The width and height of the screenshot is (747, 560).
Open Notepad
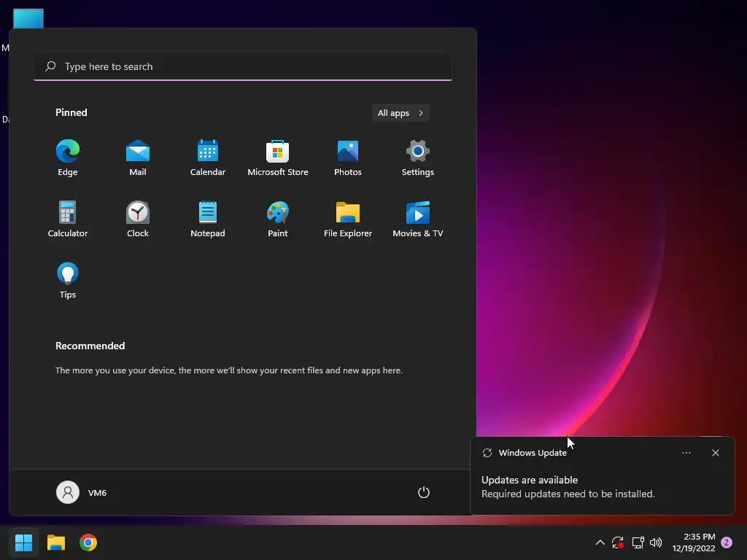tap(208, 219)
